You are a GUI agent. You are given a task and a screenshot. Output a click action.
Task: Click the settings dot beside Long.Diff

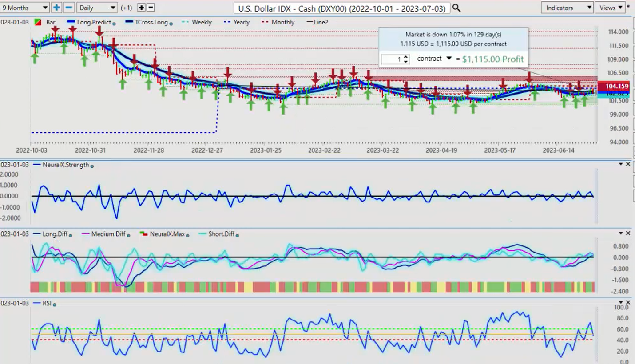click(71, 235)
